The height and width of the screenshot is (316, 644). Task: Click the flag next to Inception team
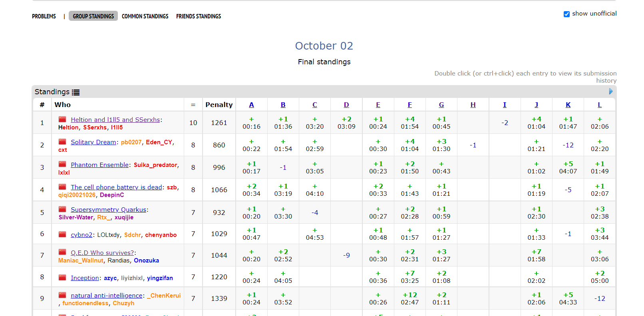point(62,278)
